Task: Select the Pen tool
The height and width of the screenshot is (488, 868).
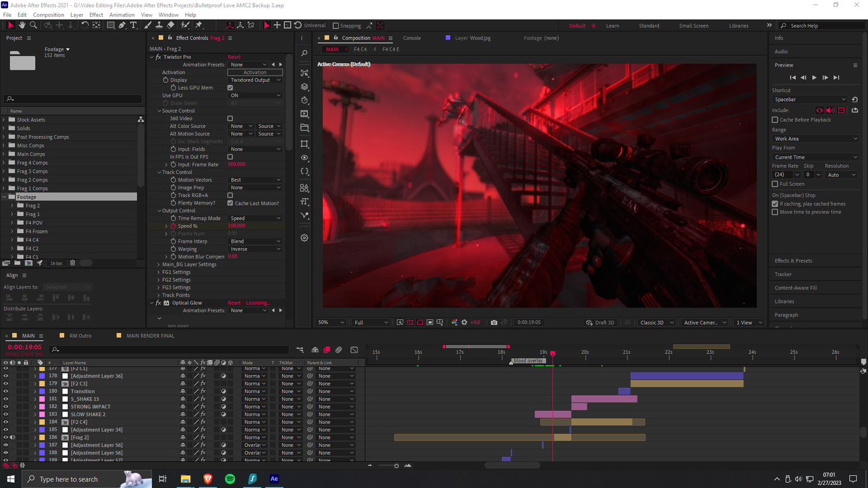Action: [x=122, y=25]
